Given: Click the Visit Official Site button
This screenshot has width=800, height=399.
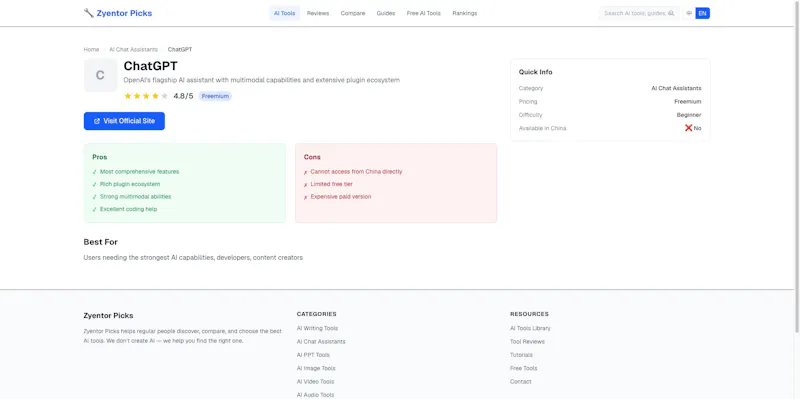Looking at the screenshot, I should pos(124,121).
